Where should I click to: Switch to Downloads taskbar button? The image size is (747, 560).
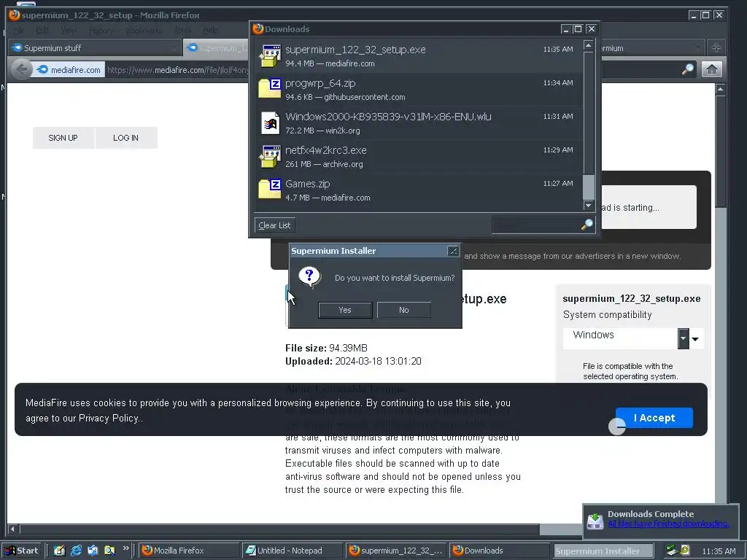tap(499, 551)
